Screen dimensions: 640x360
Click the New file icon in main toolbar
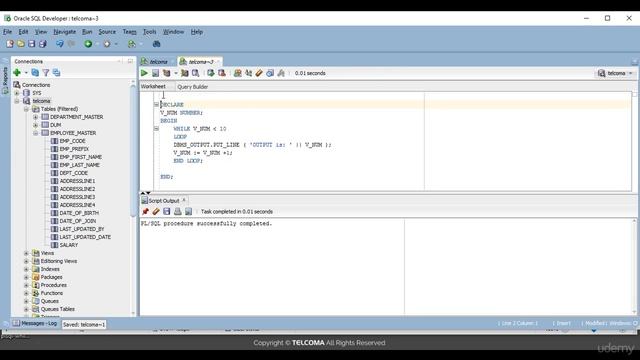pyautogui.click(x=9, y=44)
